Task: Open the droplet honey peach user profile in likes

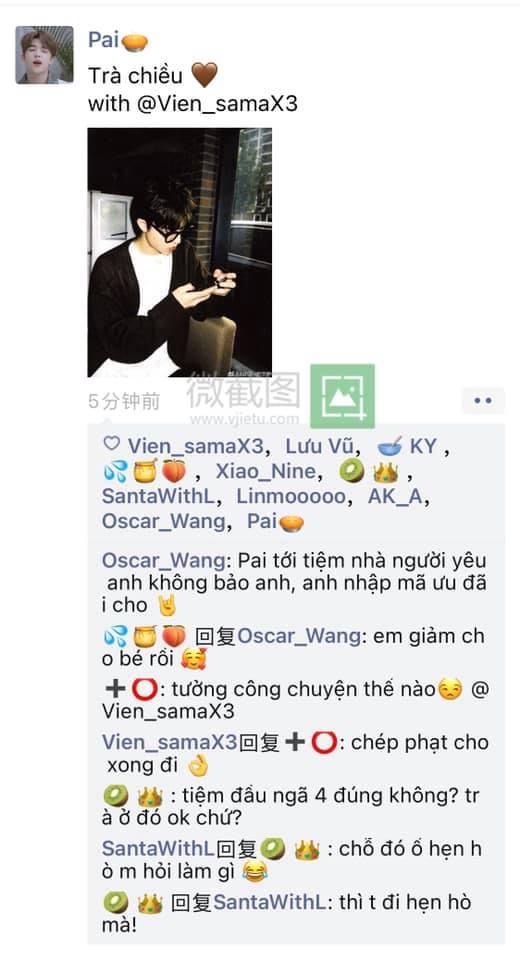Action: coord(144,471)
